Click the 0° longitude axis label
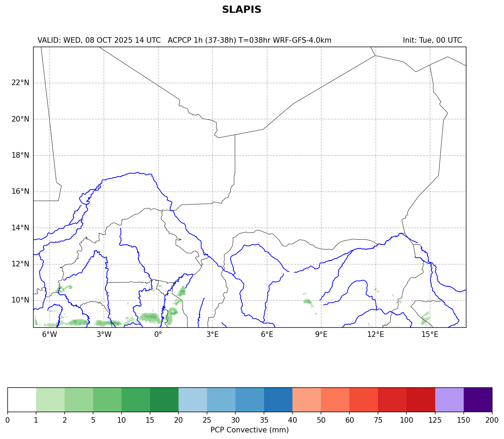504x439 pixels. [158, 334]
